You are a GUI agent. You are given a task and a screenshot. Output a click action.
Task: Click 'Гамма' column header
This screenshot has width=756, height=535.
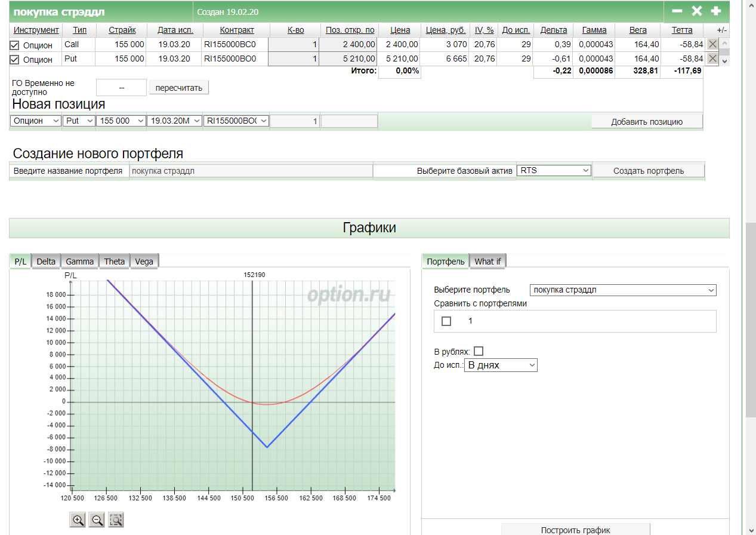point(594,30)
